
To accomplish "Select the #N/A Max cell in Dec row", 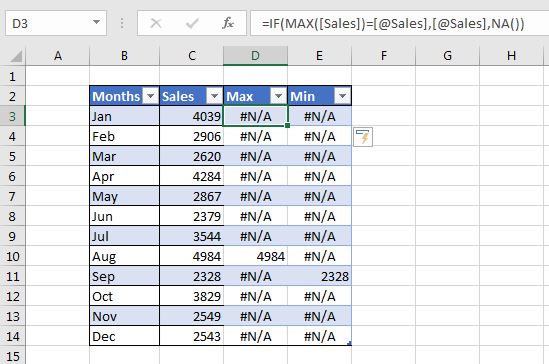I will point(256,336).
